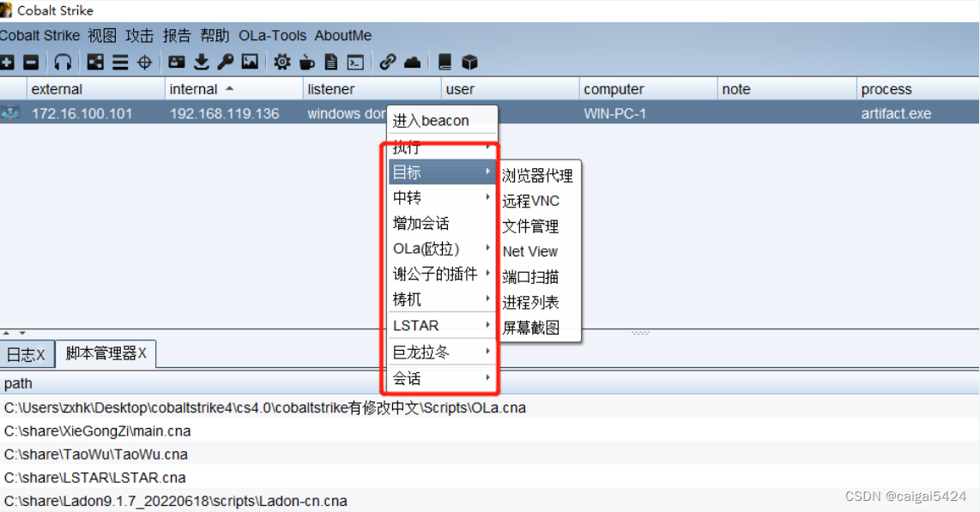Sort by the computer column header
Viewport: 980px width, 512px height.
pos(648,89)
